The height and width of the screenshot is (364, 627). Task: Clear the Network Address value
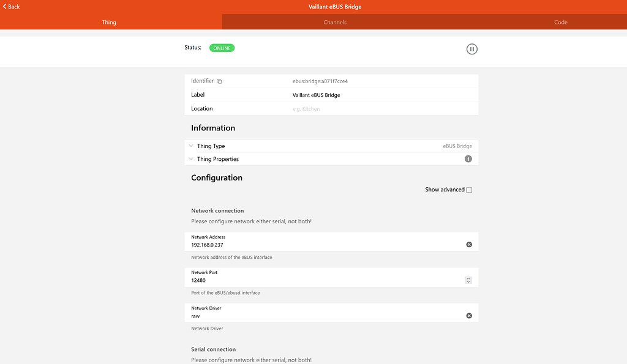(469, 244)
